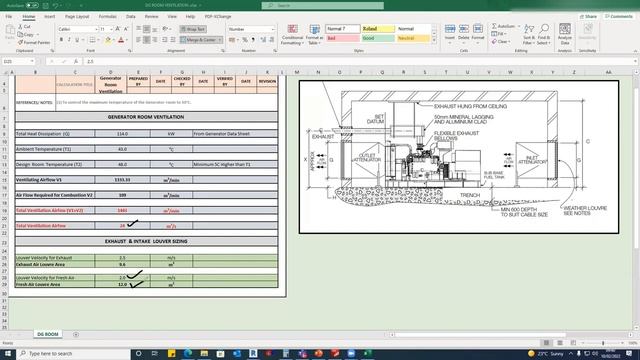Click the Save icon in the title bar
The height and width of the screenshot is (360, 640).
point(45,5)
